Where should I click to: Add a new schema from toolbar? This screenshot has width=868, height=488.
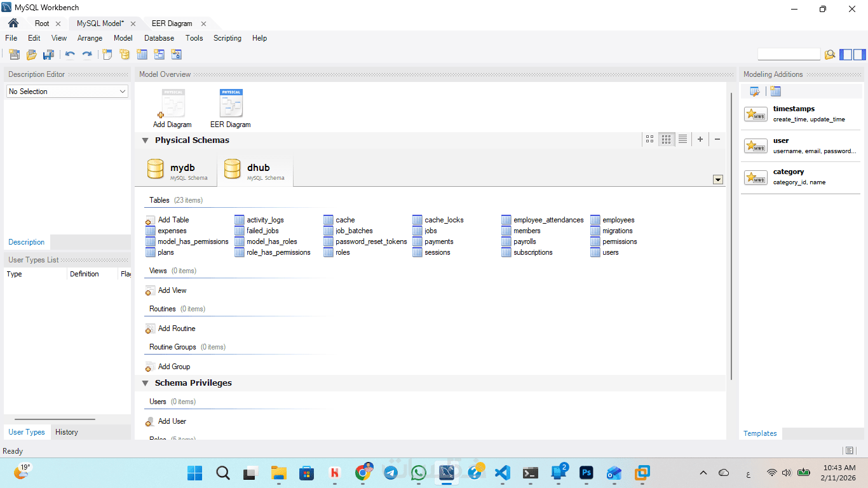click(125, 55)
